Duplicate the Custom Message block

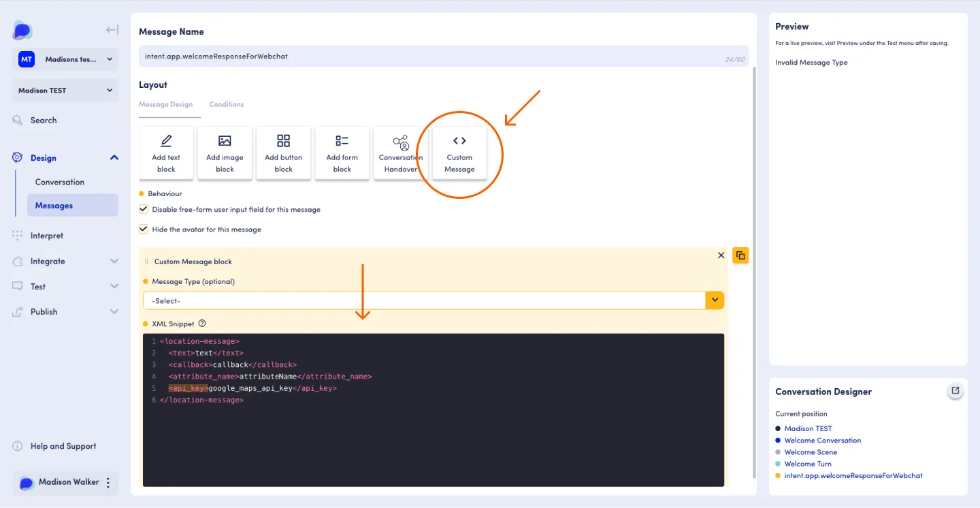pyautogui.click(x=740, y=255)
